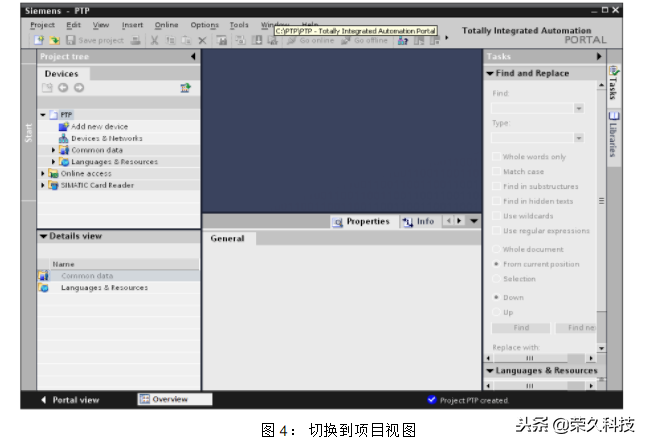The image size is (647, 445).
Task: Click the Delete X toolbar icon
Action: (202, 40)
